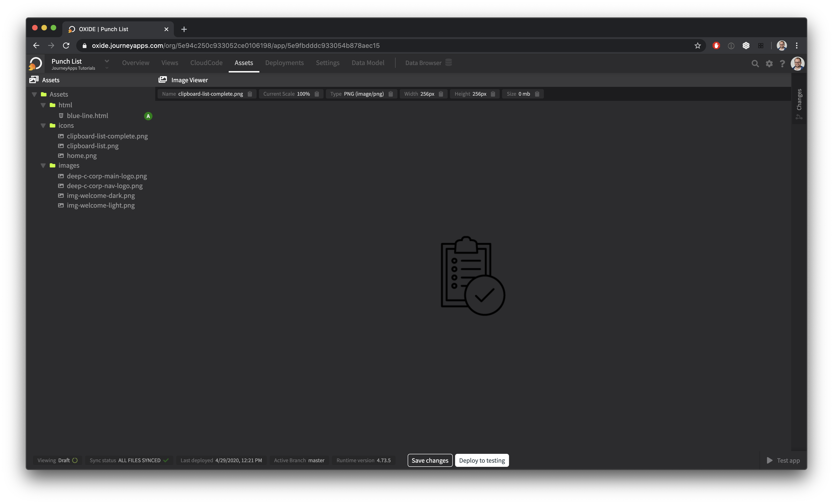
Task: Click the Image Viewer panel icon
Action: click(163, 80)
